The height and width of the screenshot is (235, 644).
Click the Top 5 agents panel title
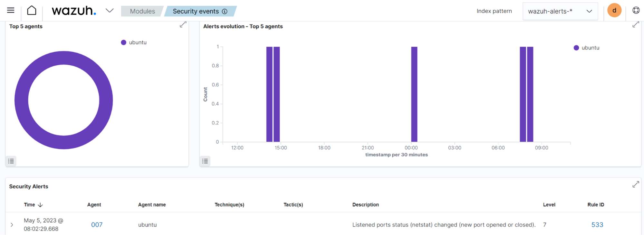[x=26, y=26]
